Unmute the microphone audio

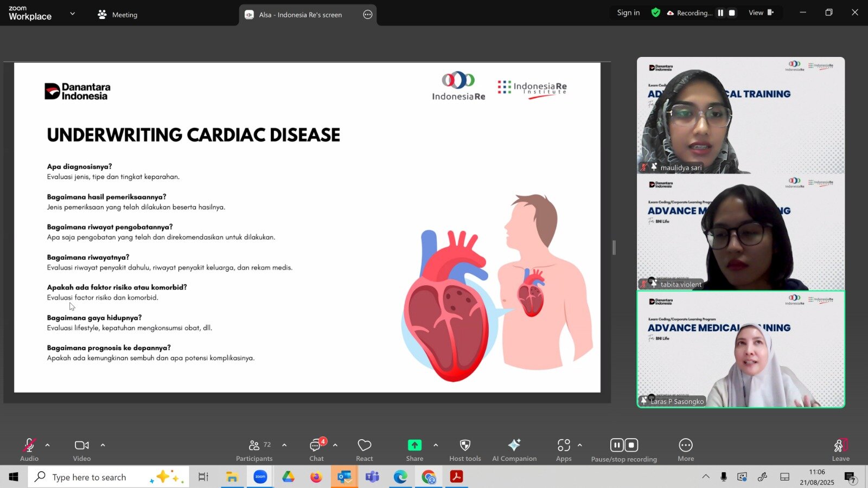(x=29, y=446)
